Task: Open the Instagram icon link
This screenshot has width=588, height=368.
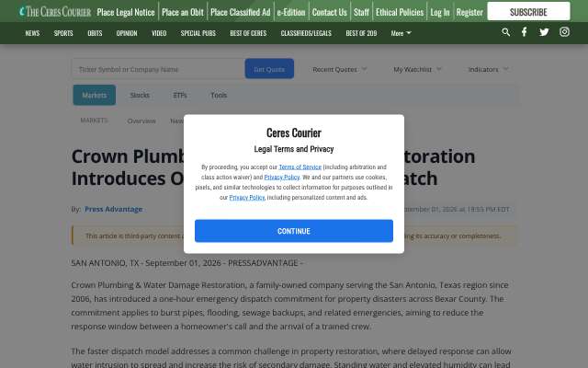Action: click(x=564, y=32)
